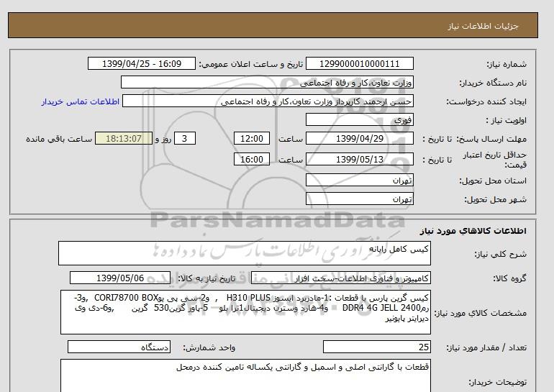Click the remaining days field showing 3
554x392 pixels.
coord(184,138)
